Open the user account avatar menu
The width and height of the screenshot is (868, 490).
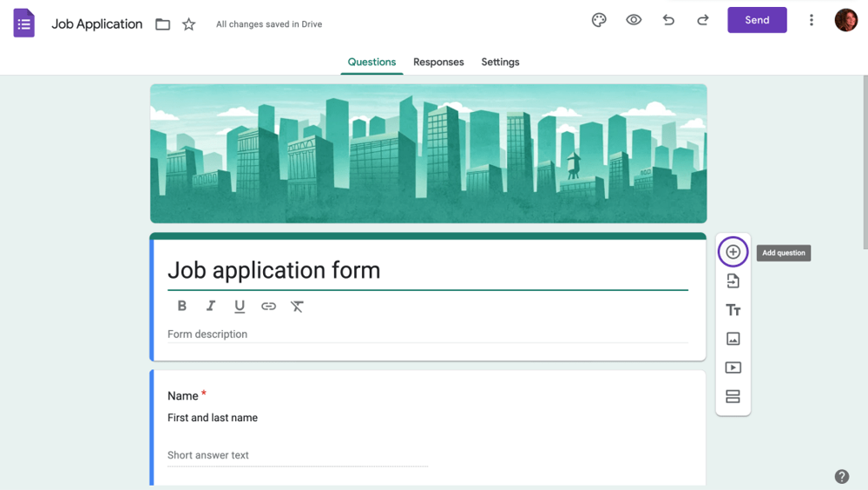[845, 20]
